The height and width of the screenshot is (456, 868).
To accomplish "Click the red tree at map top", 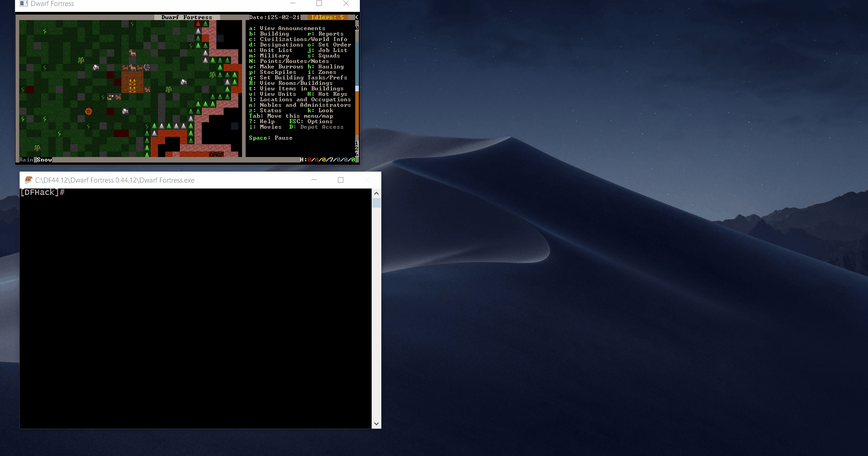I will tap(198, 24).
